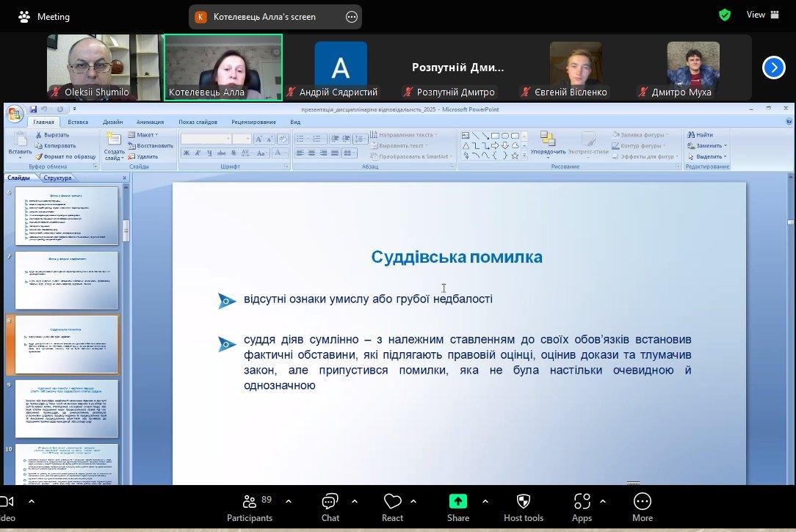The height and width of the screenshot is (532, 796).
Task: Expand React options caret
Action: pyautogui.click(x=413, y=502)
